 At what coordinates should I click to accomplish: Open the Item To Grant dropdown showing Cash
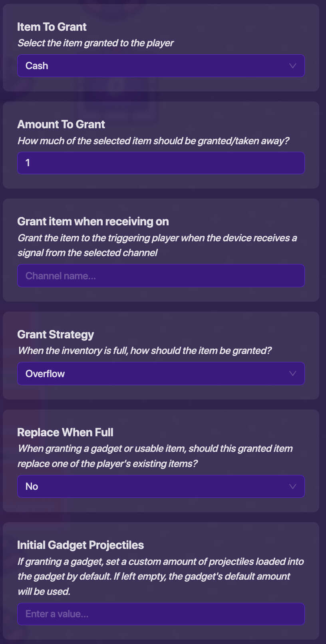tap(152, 66)
